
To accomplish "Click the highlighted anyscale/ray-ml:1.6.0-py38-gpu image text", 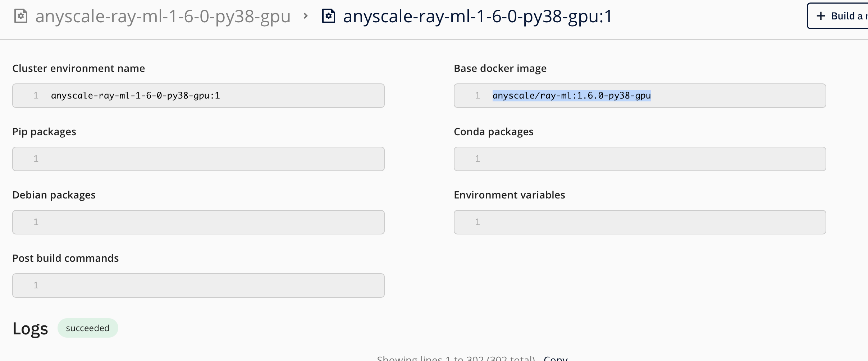I will coord(571,96).
